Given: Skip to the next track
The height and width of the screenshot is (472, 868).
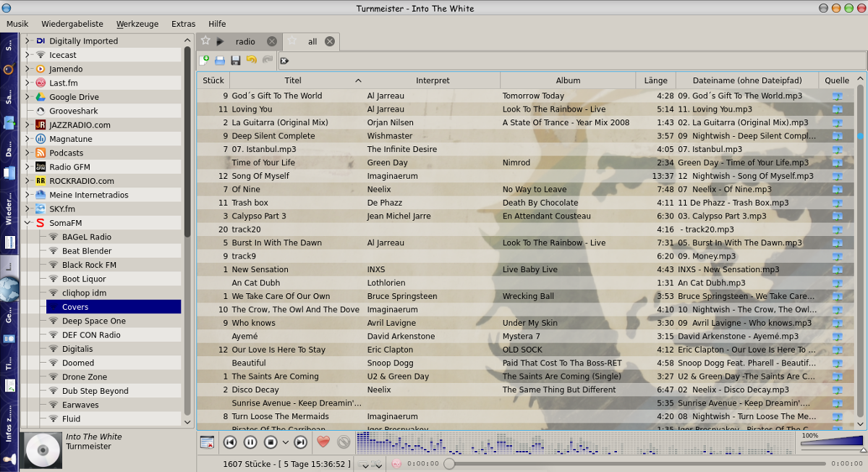Looking at the screenshot, I should (x=301, y=442).
